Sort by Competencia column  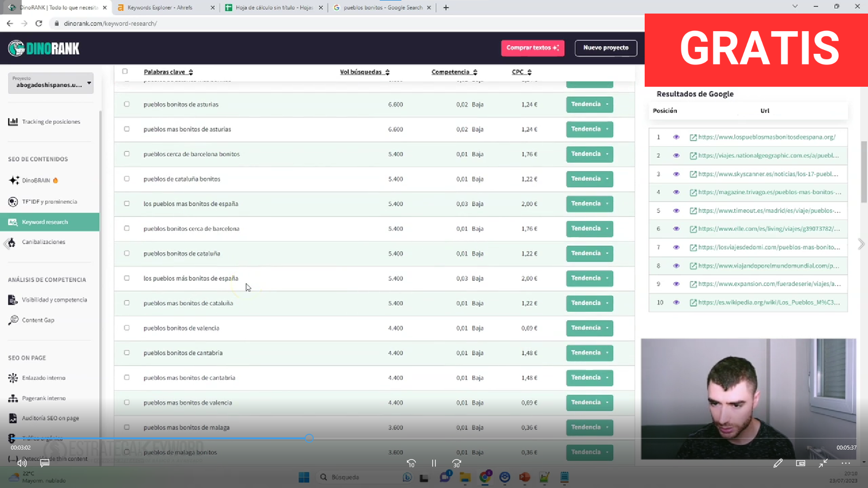(x=454, y=72)
